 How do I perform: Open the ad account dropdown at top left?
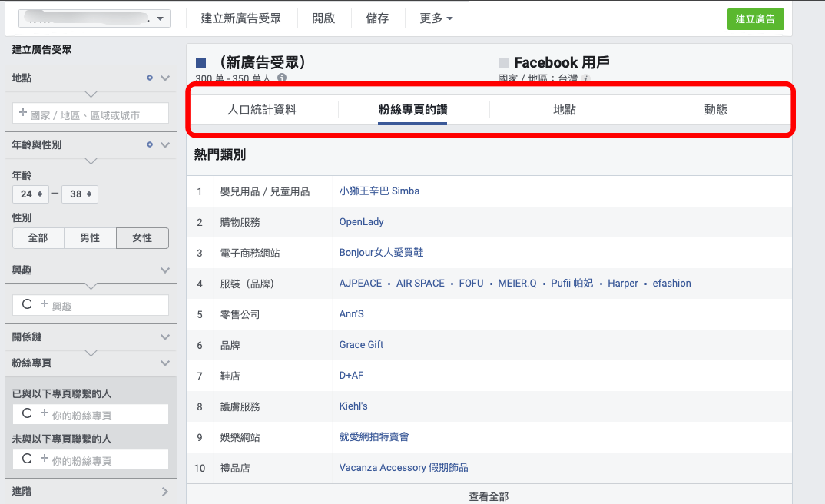click(94, 18)
